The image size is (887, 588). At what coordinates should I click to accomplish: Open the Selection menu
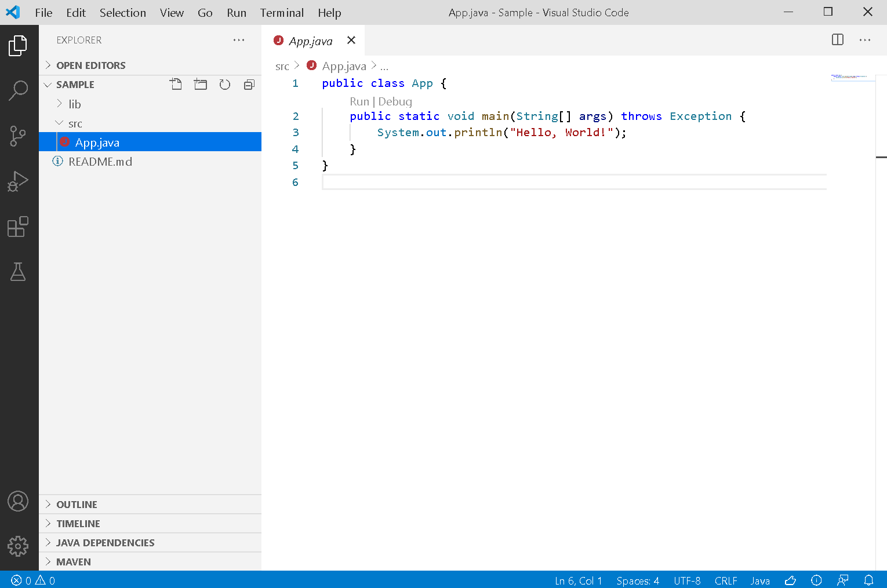(x=123, y=13)
